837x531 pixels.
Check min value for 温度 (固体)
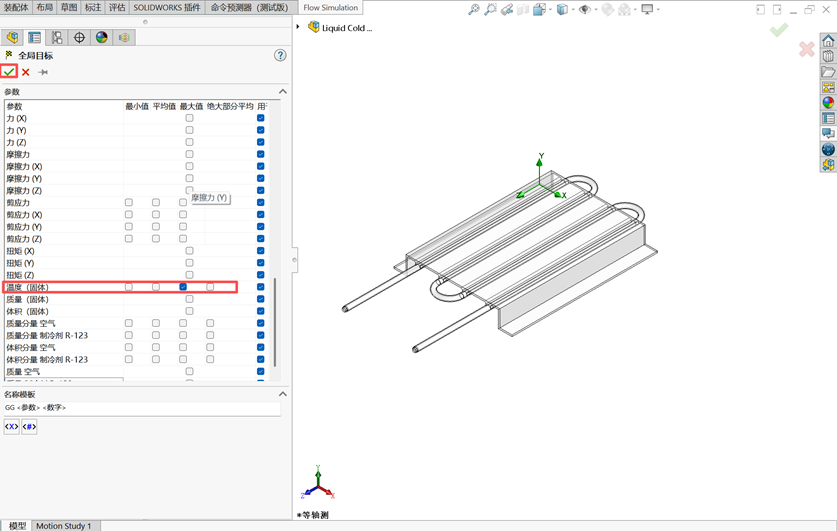[x=129, y=287]
